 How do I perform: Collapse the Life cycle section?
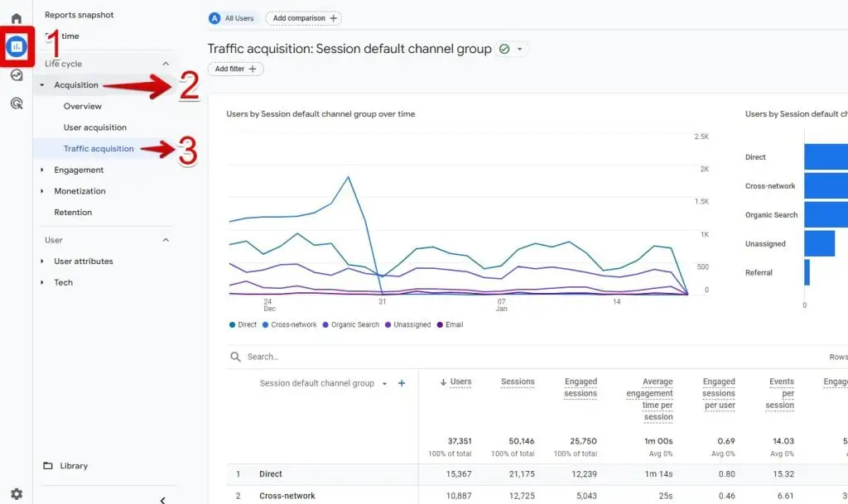point(165,63)
